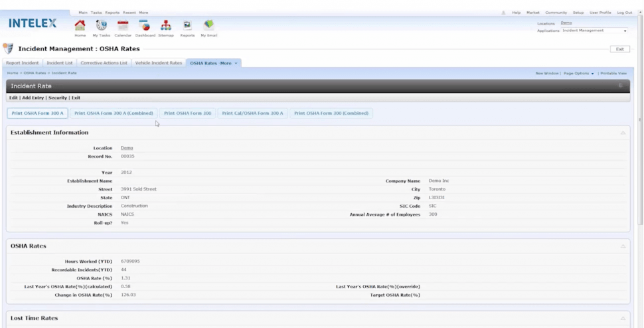The width and height of the screenshot is (644, 328).
Task: Click Print Cal/OSHA Form 300 A button
Action: (252, 114)
